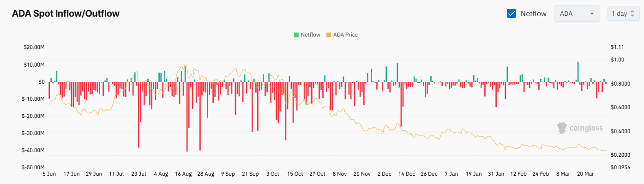This screenshot has width=644, height=184.
Task: Click the 20 Mar date label
Action: click(x=585, y=174)
